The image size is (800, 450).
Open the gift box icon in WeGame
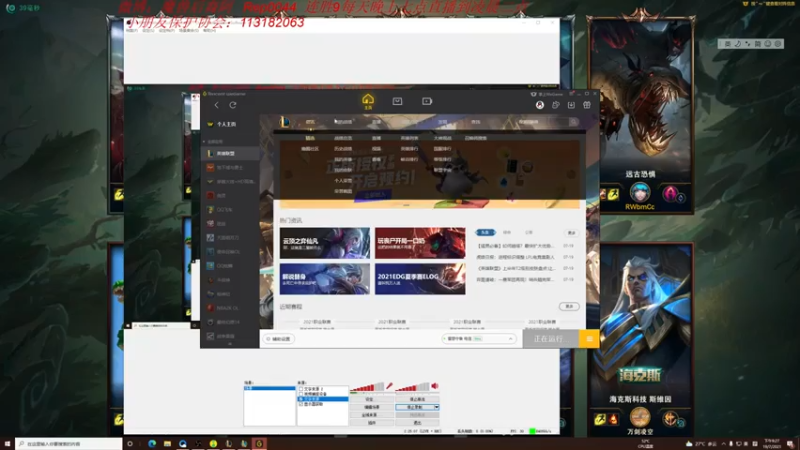pos(587,105)
